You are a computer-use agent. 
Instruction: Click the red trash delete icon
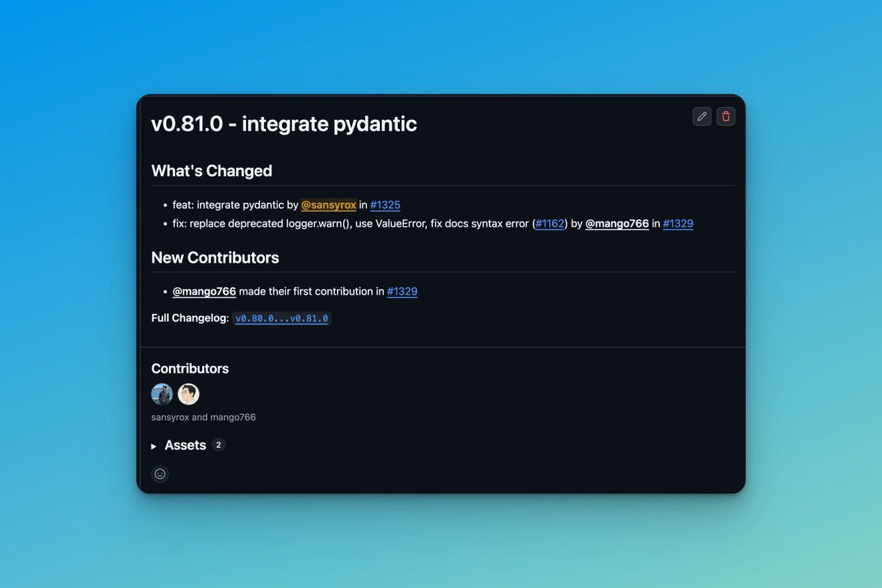[x=726, y=116]
